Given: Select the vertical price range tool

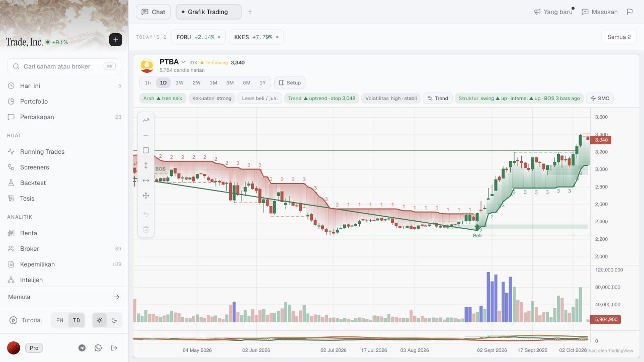Looking at the screenshot, I should 146,165.
